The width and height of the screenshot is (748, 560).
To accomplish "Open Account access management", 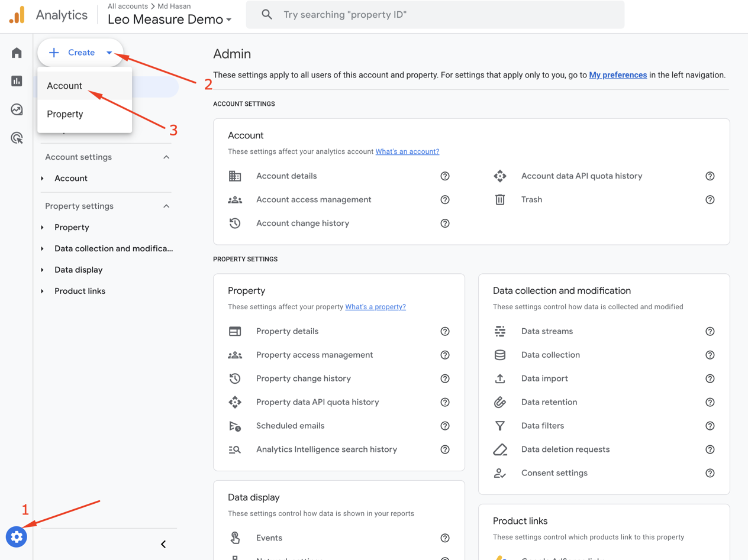I will pos(314,200).
